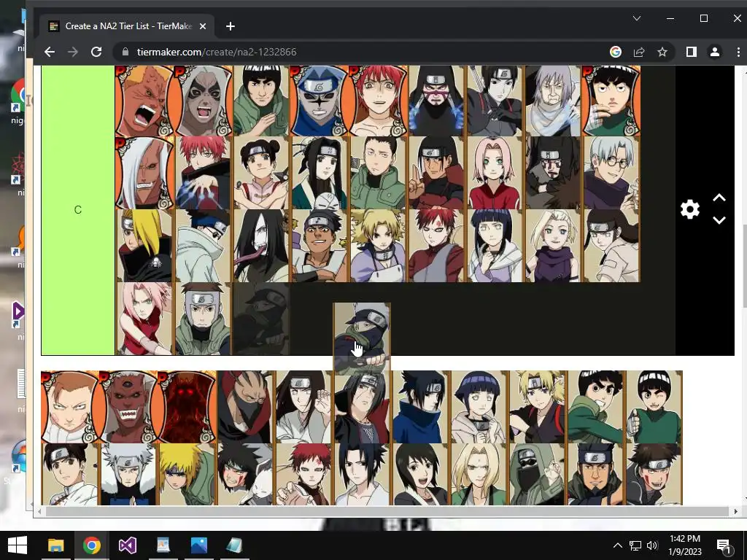Open the Chrome profile menu
747x560 pixels.
point(715,52)
